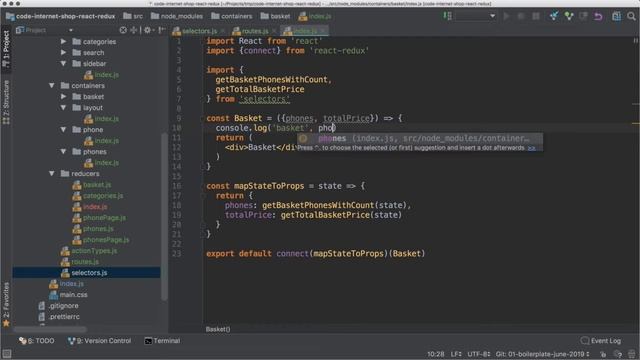Close the routes.js editor tab
640x360 pixels.
pos(273,31)
